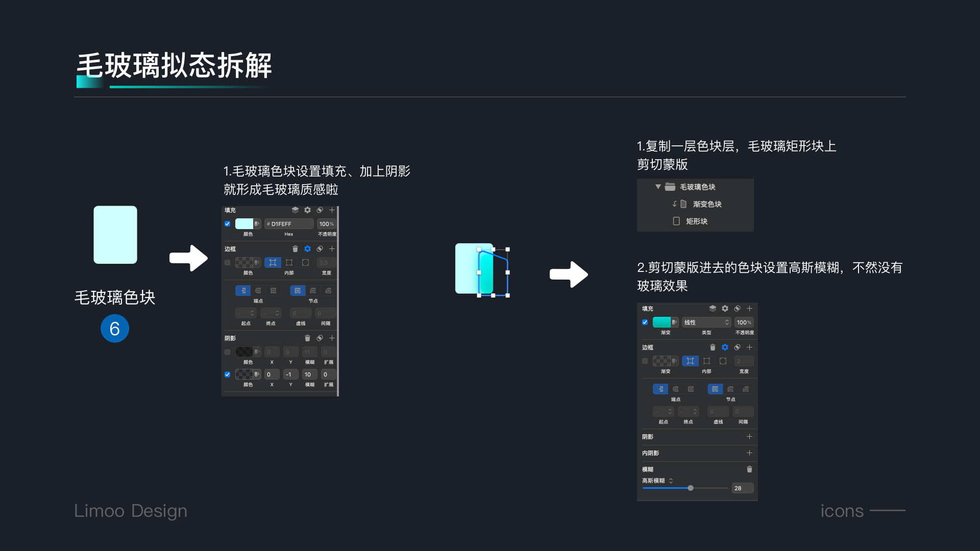
Task: Disable the shadow with Y value -1
Action: [228, 374]
